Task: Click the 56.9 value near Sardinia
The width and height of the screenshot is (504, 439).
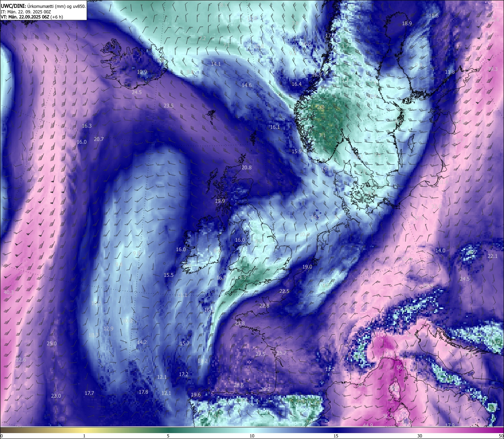Action: [388, 416]
